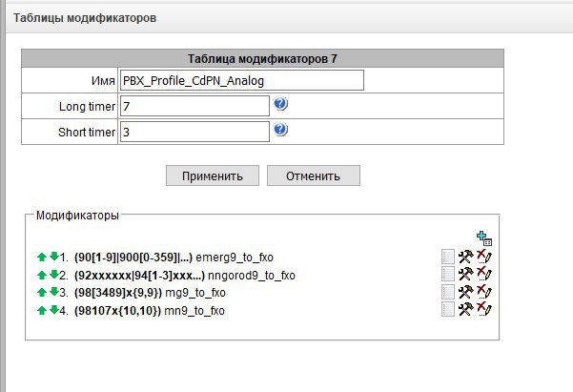
Task: Focus the Имя field with PBX_Profile_CdPN_Analog
Action: [x=242, y=80]
